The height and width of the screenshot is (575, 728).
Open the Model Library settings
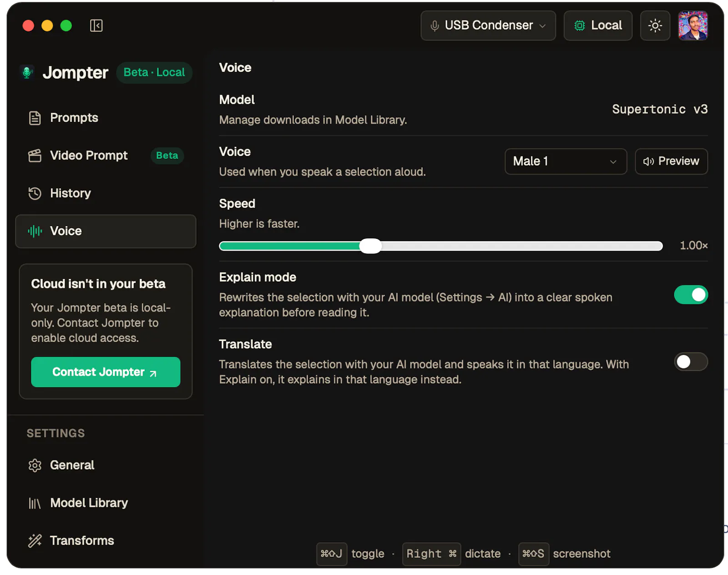coord(106,503)
